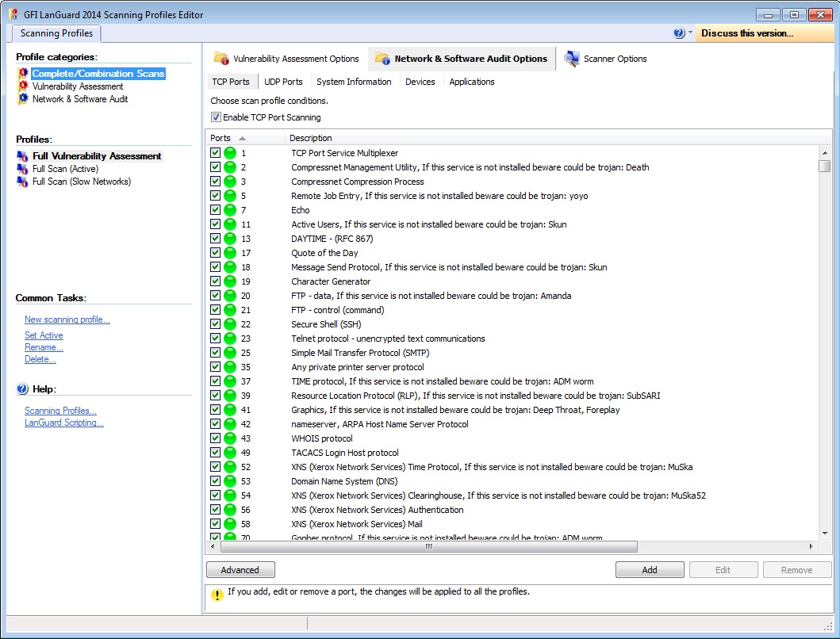Select the TACACS Login Host protocol row
This screenshot has height=639, width=840.
coord(345,453)
